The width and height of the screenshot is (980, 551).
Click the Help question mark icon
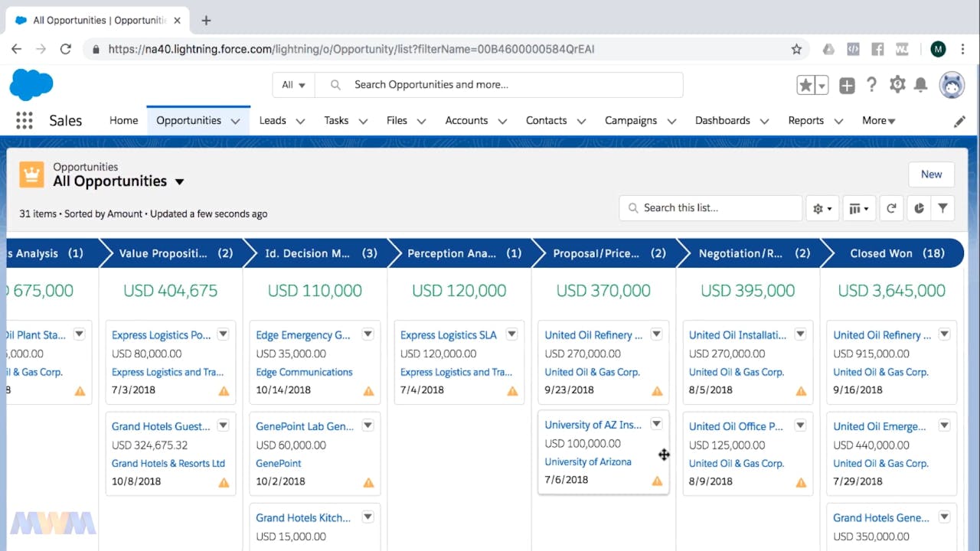tap(871, 85)
